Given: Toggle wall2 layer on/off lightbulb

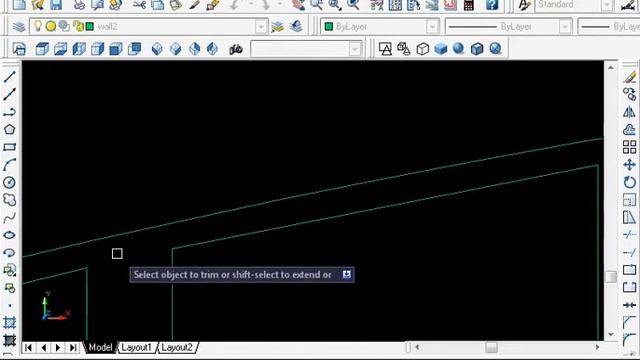Looking at the screenshot, I should pyautogui.click(x=38, y=26).
